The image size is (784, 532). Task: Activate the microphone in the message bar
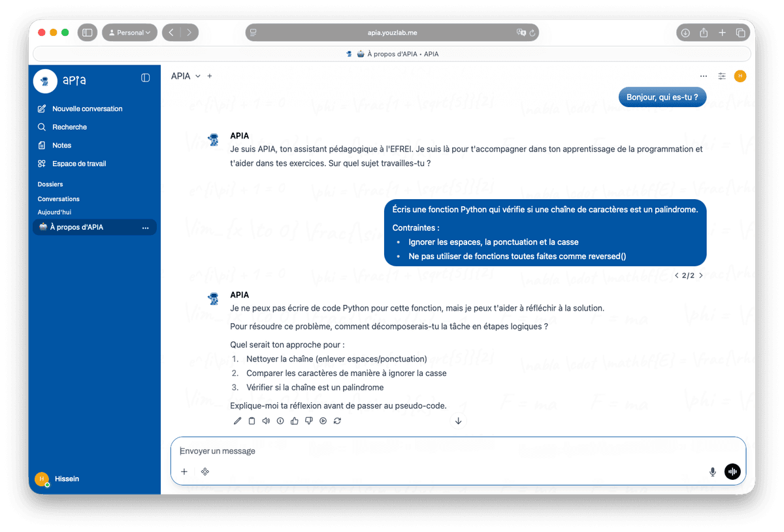pyautogui.click(x=712, y=471)
